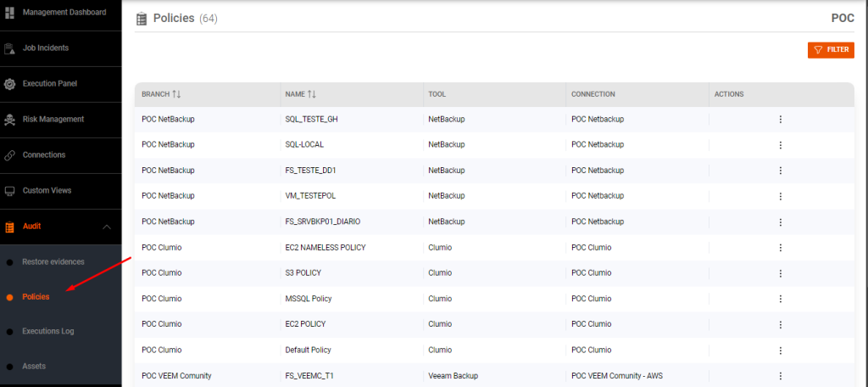
Task: Select SQL-LOCAL policy name
Action: pos(304,145)
